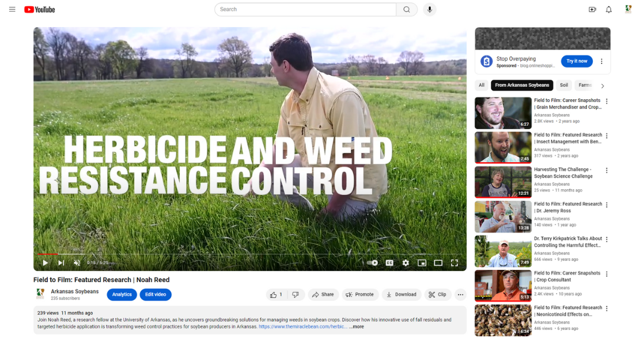
Task: Open Analytics for this video
Action: tap(122, 294)
